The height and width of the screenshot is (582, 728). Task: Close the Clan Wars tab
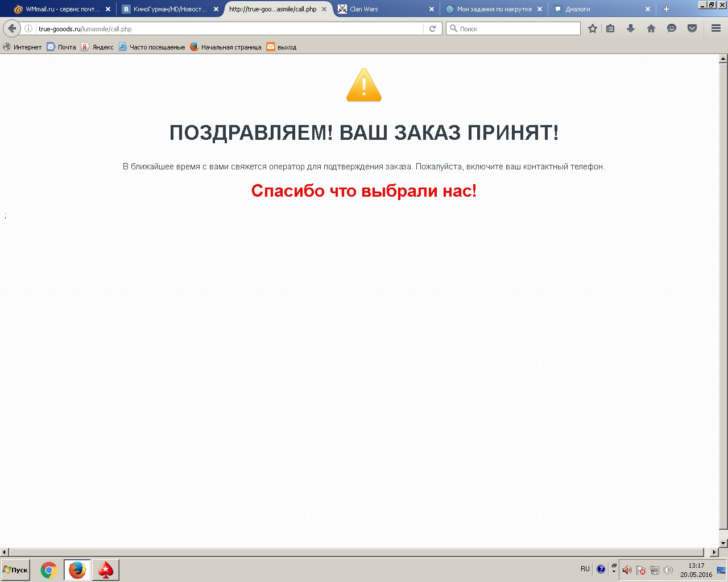coord(432,9)
